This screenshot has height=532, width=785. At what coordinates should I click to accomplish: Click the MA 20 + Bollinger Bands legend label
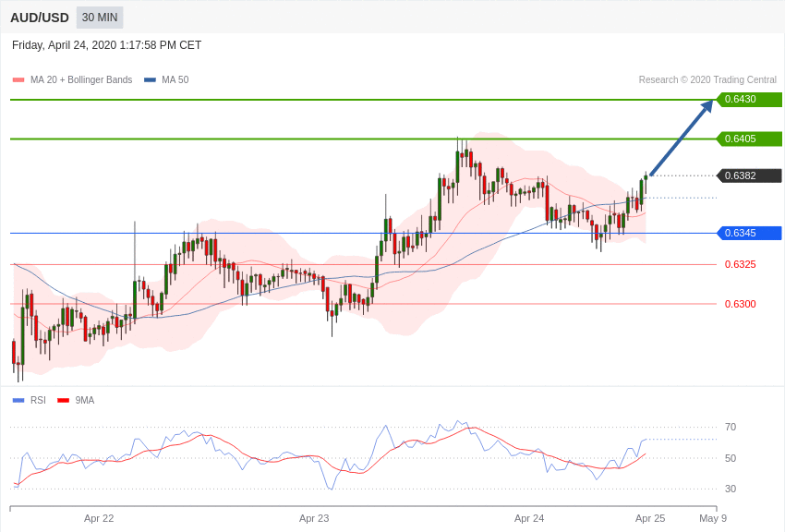point(81,79)
